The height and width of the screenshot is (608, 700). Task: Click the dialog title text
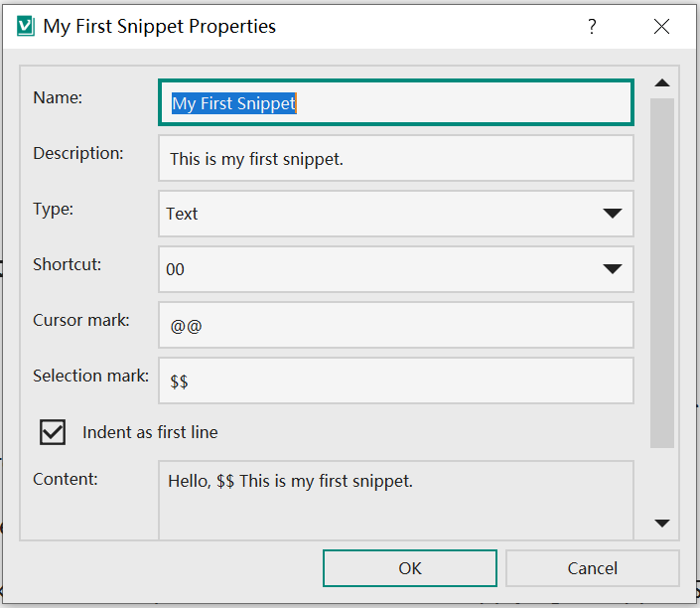coord(160,27)
